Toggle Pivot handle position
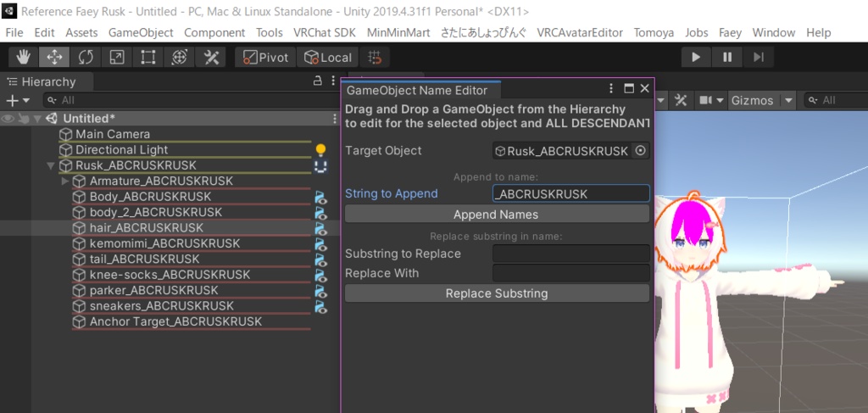This screenshot has height=413, width=868. (x=265, y=57)
